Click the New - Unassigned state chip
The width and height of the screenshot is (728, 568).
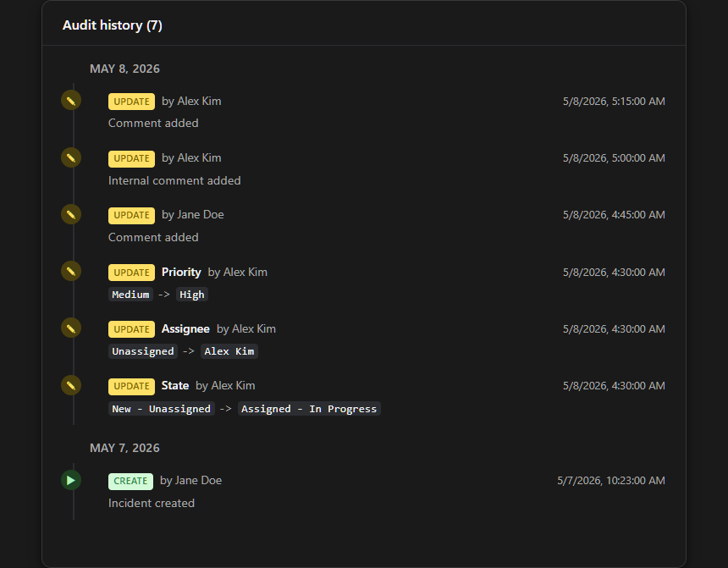161,409
